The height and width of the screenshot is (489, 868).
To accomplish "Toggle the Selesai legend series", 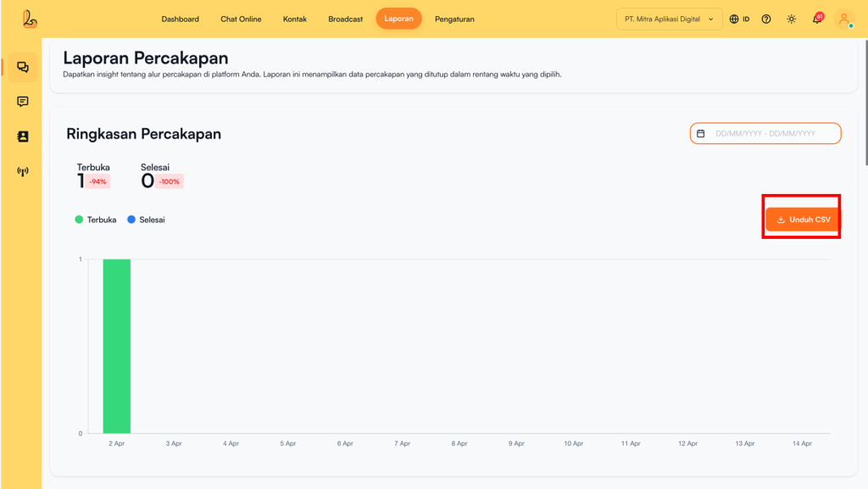I will coord(146,219).
